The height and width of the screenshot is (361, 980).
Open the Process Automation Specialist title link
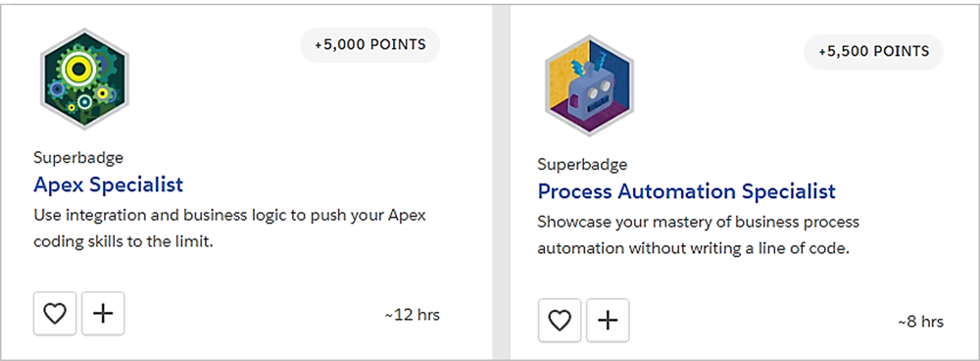tap(686, 191)
